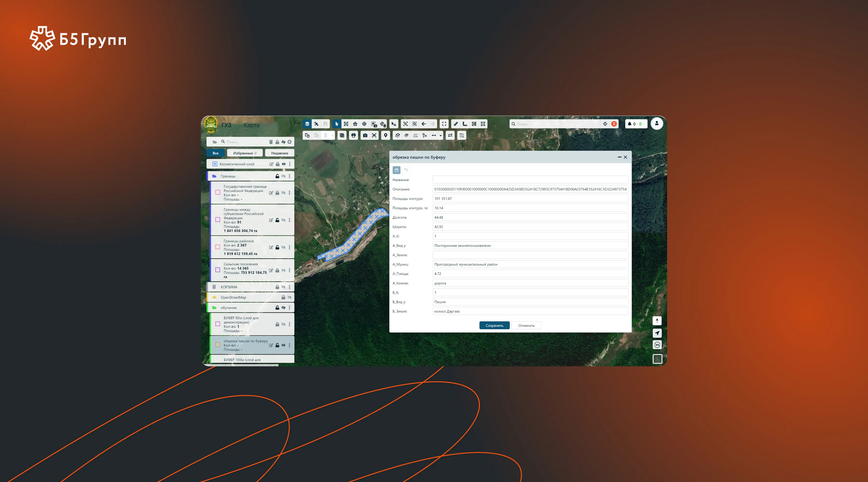868x482 pixels.
Task: Collapse the Границы folder group
Action: (214, 176)
